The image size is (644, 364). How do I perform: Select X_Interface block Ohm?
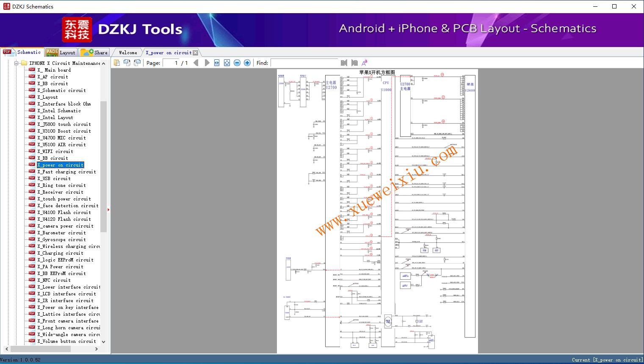pyautogui.click(x=64, y=104)
